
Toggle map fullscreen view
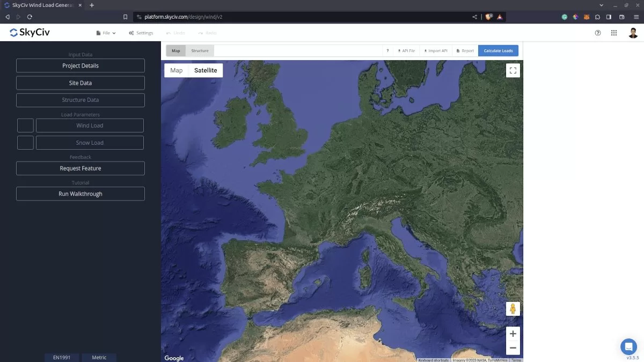[x=513, y=70]
